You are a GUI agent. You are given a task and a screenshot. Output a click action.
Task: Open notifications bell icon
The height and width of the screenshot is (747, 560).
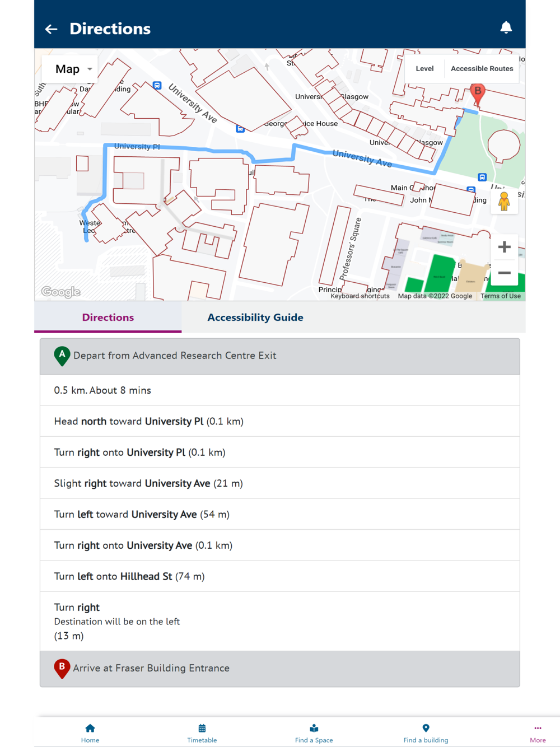(506, 27)
